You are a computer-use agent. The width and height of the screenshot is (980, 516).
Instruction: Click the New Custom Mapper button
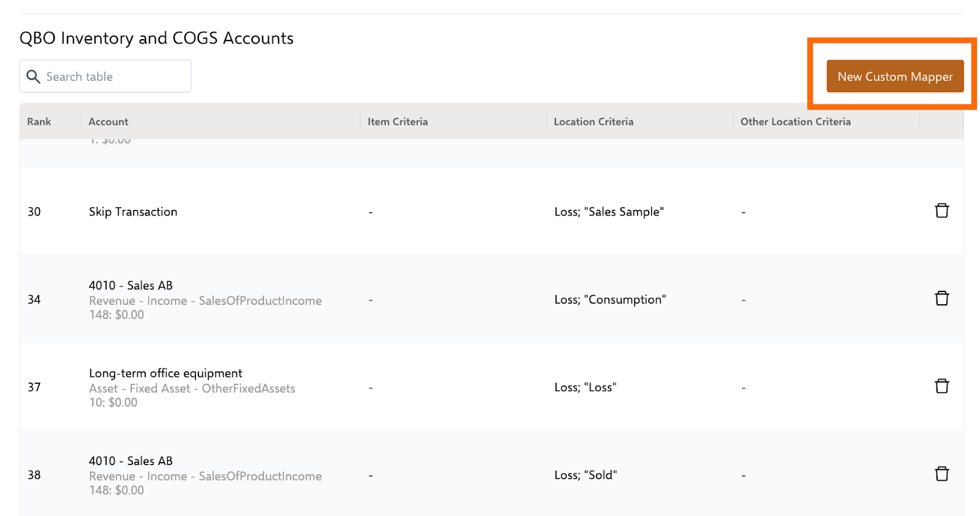tap(894, 77)
